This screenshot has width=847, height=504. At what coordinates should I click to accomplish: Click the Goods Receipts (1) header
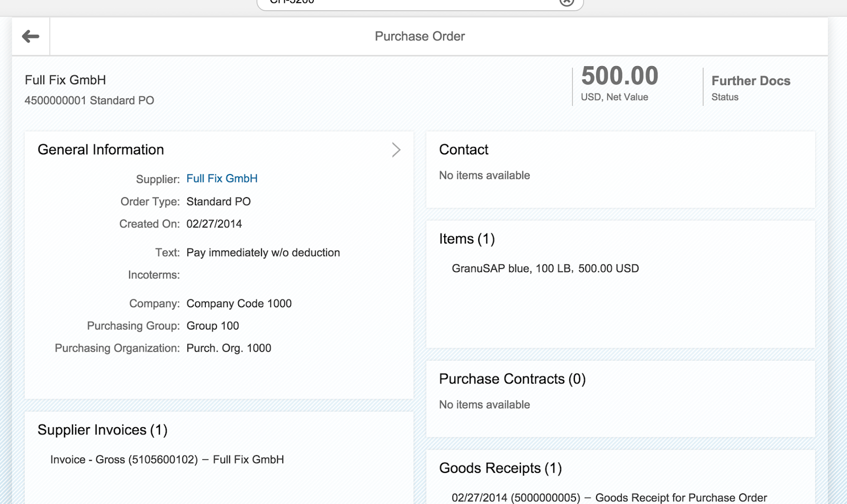click(x=500, y=468)
